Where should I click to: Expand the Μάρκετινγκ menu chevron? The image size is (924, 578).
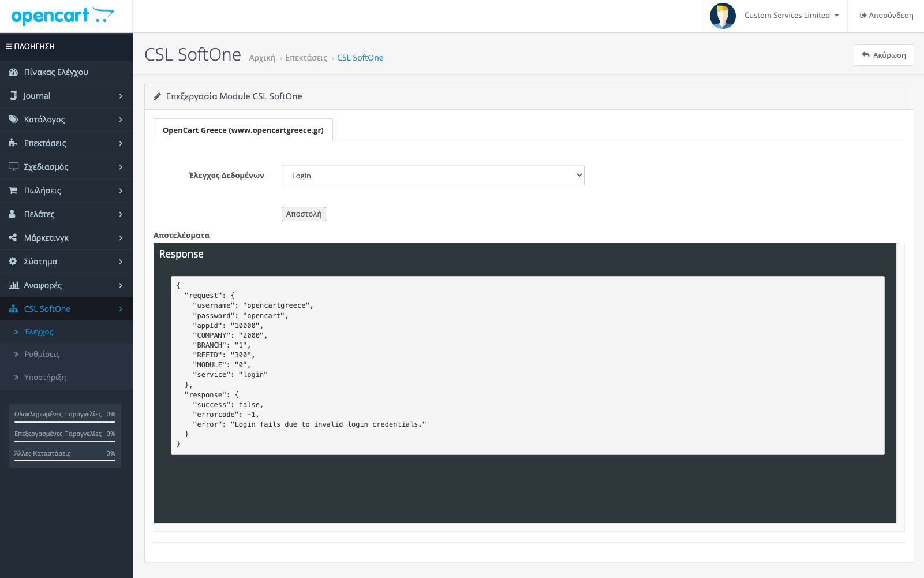point(121,238)
